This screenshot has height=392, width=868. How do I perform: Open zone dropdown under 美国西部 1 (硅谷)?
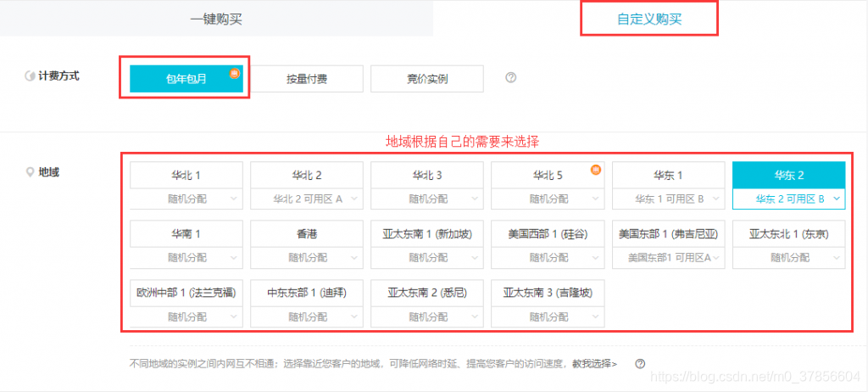548,258
